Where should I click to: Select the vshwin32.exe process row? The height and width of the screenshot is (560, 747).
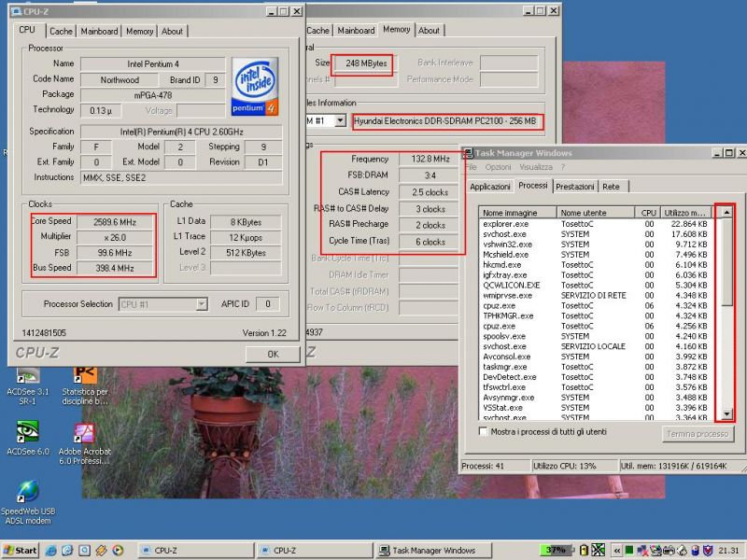point(595,245)
